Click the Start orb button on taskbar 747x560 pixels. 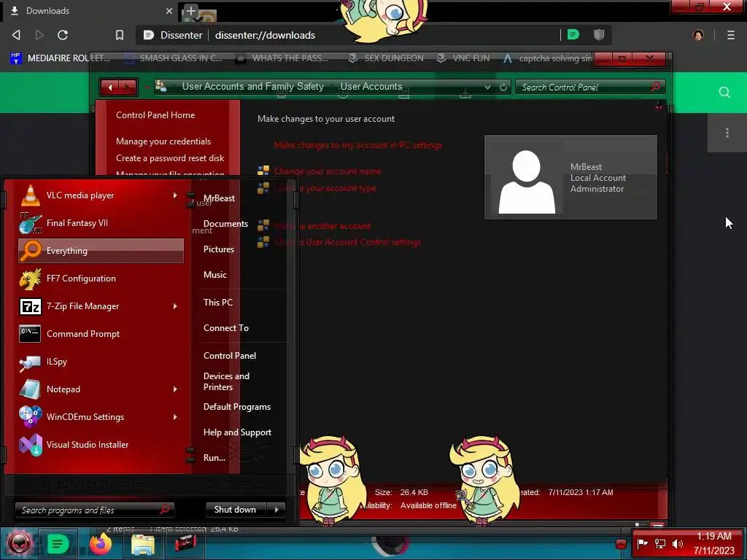coord(19,543)
